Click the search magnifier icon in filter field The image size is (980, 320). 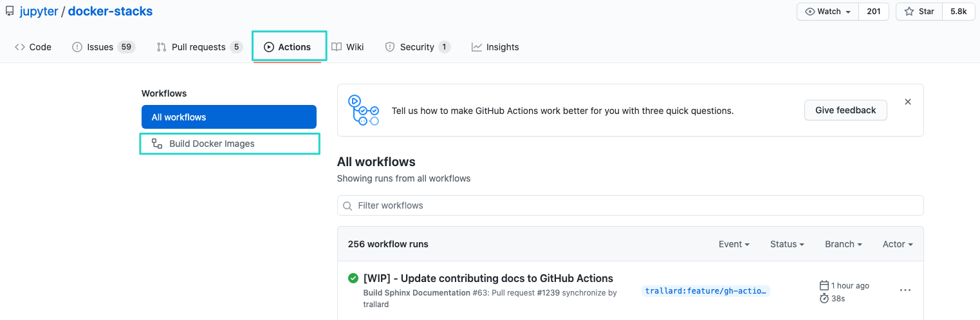[x=347, y=206]
